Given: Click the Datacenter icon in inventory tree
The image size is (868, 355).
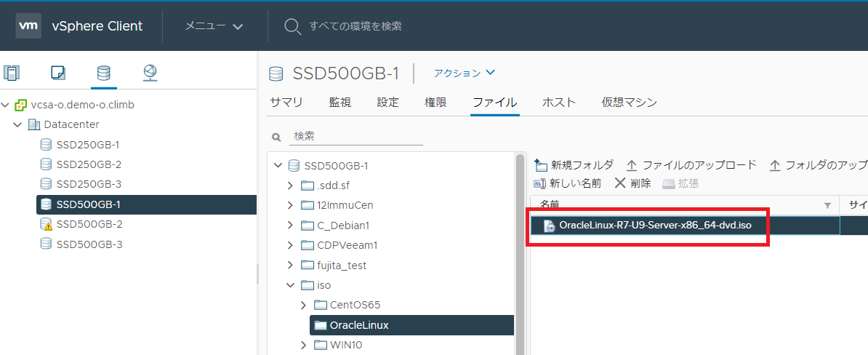Looking at the screenshot, I should point(34,124).
